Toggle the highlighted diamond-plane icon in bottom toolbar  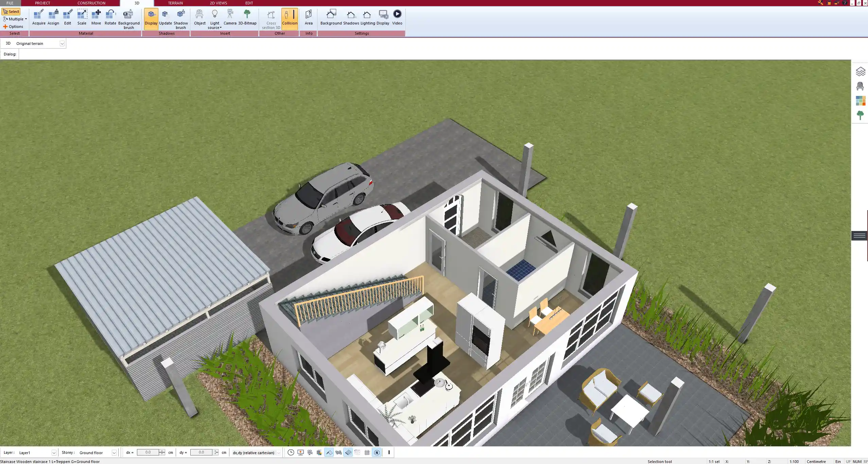(x=348, y=452)
